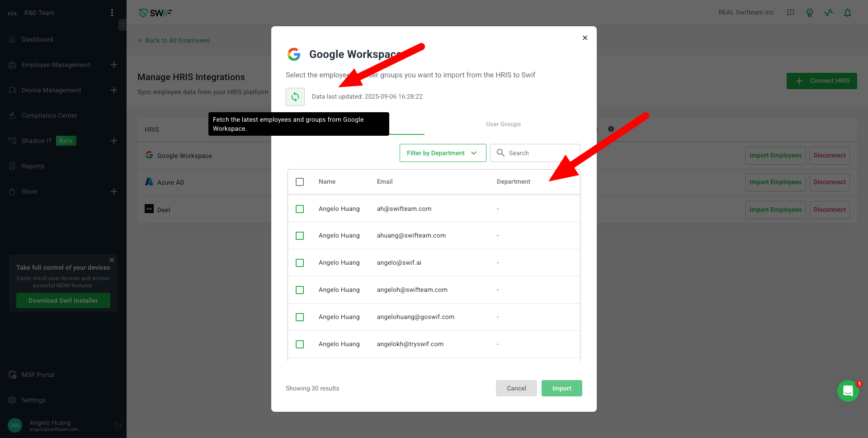Open Compliance Center from the sidebar
This screenshot has height=438, width=868.
pyautogui.click(x=49, y=115)
